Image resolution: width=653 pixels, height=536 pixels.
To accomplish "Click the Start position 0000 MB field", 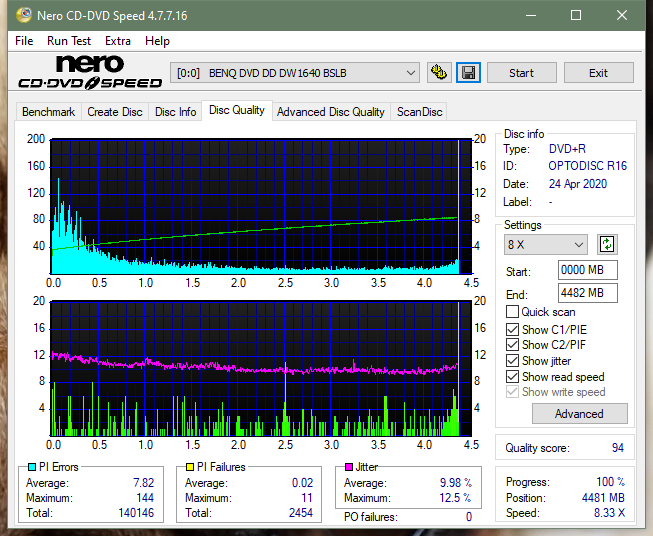I will coord(587,270).
